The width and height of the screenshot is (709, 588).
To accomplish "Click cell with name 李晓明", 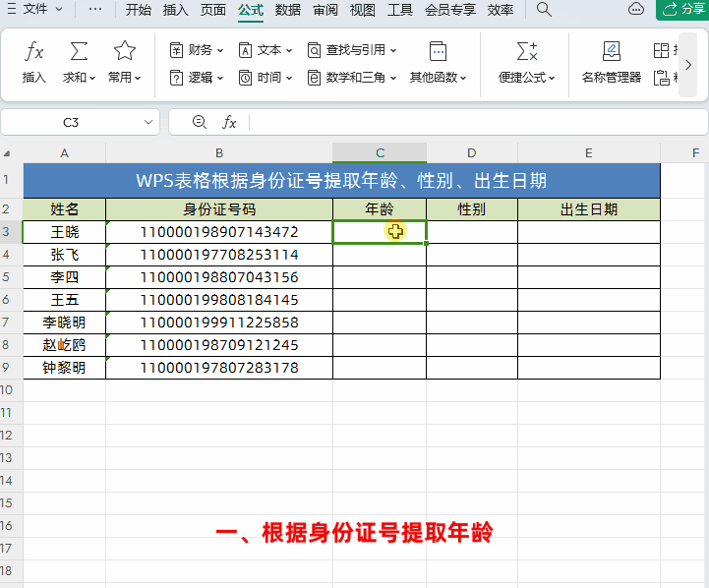I will click(65, 323).
